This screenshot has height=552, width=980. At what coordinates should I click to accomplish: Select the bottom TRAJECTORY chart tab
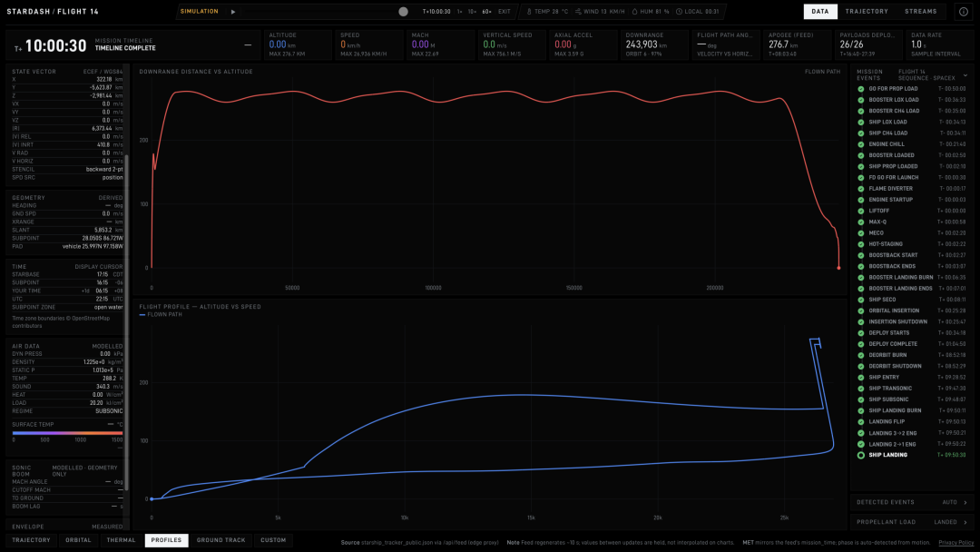[31, 540]
